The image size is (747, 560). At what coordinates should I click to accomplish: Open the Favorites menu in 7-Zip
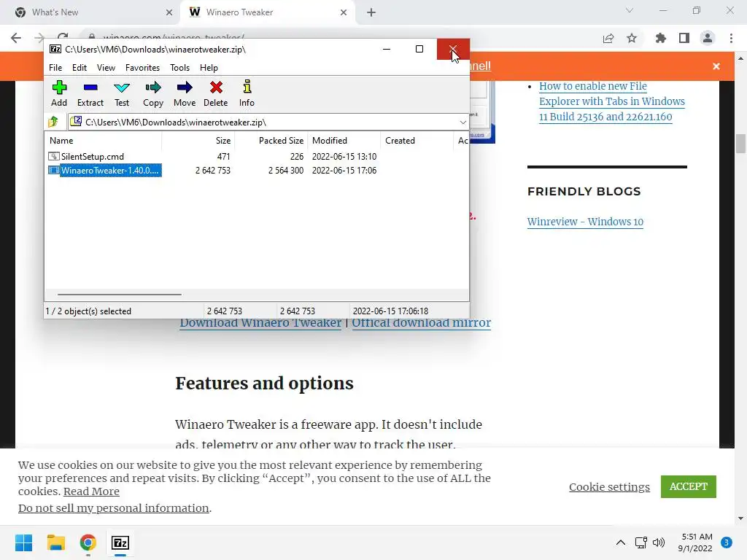tap(142, 68)
